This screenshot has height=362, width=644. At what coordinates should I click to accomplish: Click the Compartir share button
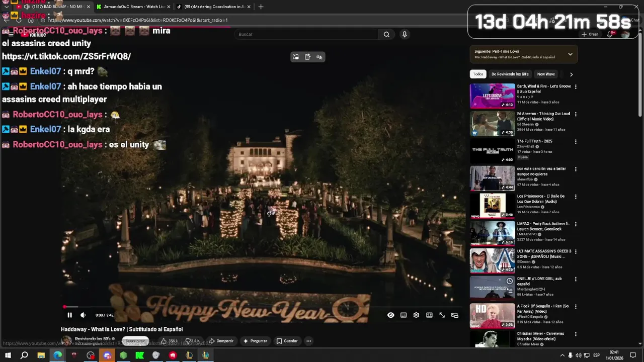click(221, 341)
